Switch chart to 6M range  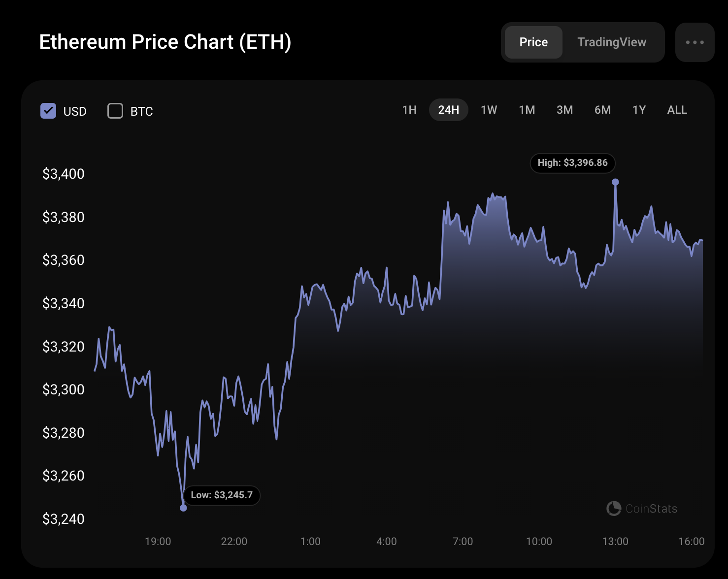[602, 110]
